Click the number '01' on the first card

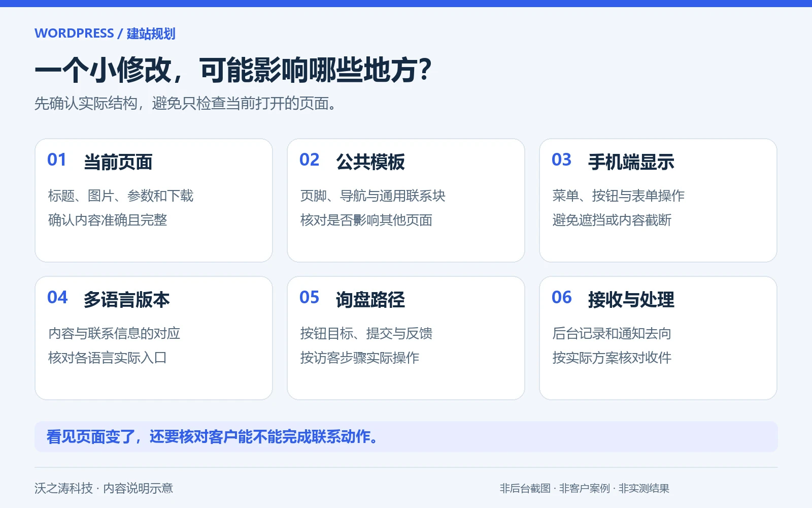click(x=57, y=160)
